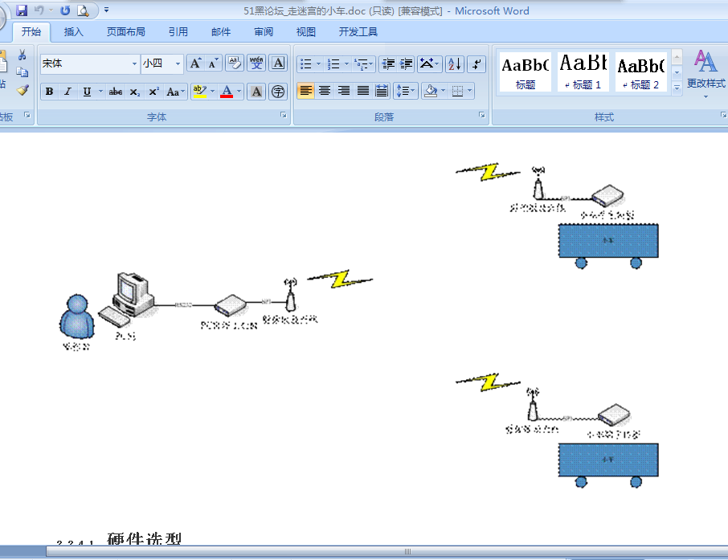The image size is (728, 560).
Task: Open the 页面布局 ribbon tab
Action: click(126, 32)
